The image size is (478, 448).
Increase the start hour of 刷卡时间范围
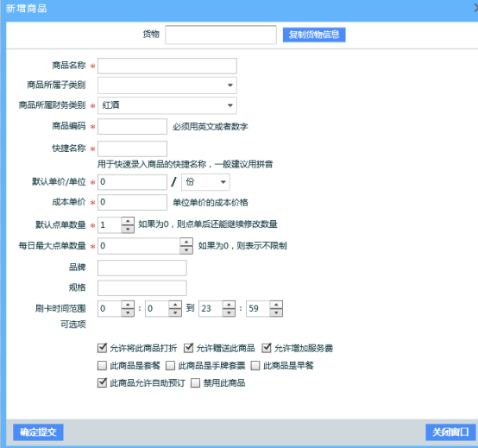click(x=128, y=305)
